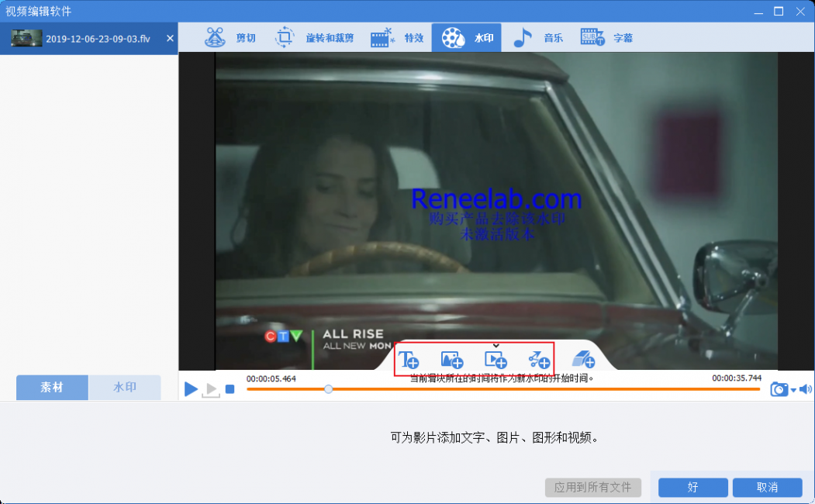Click the play segment button
The image size is (815, 504).
pyautogui.click(x=210, y=390)
